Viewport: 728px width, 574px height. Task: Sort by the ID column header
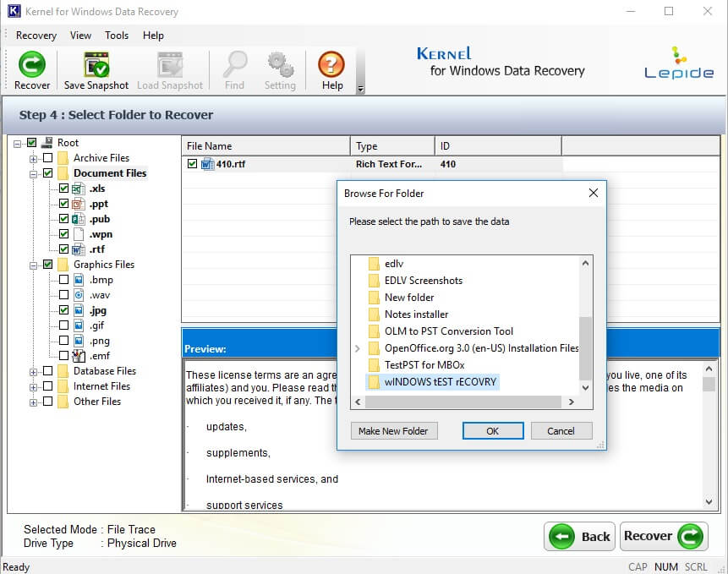pos(498,145)
